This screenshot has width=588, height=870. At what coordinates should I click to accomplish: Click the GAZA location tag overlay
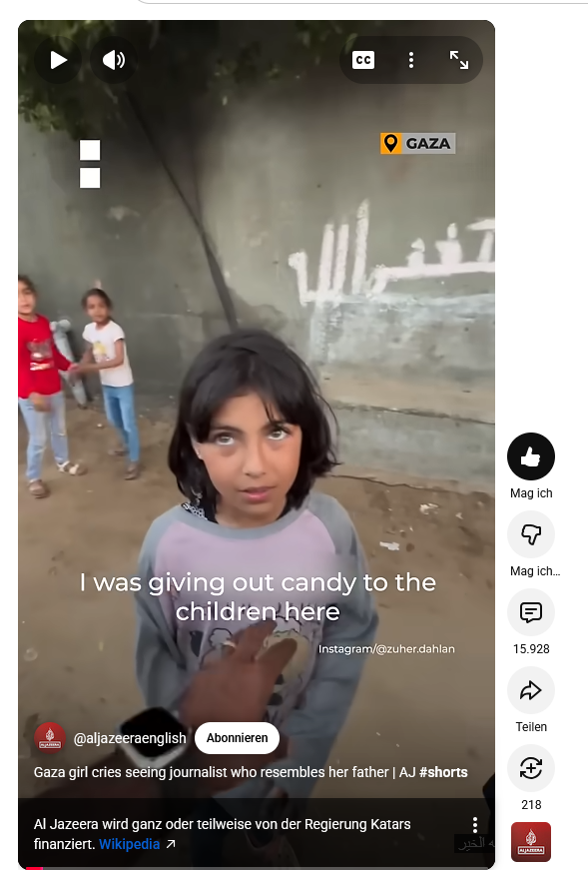click(417, 143)
